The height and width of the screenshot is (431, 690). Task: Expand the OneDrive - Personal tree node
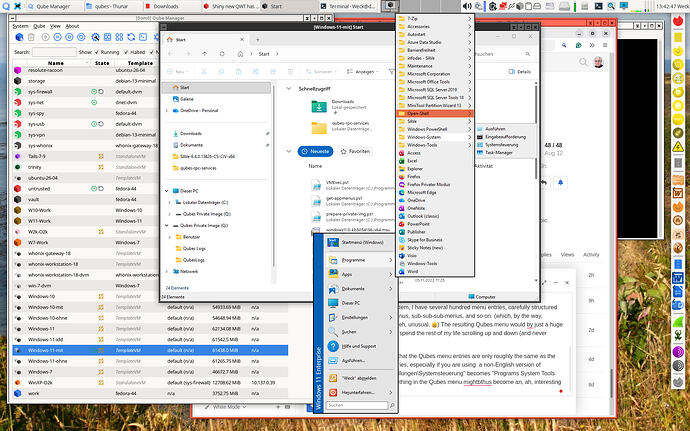coord(167,111)
